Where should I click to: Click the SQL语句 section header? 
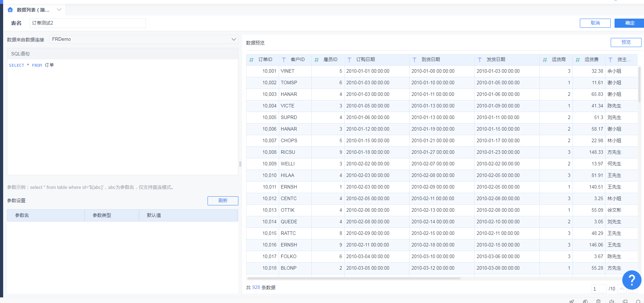pos(122,54)
